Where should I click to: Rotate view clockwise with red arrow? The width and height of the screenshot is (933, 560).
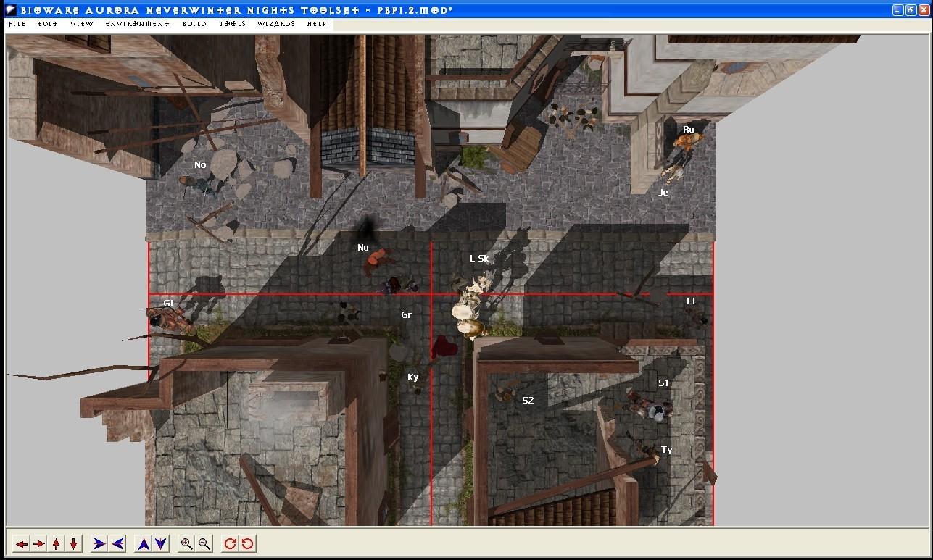click(230, 543)
